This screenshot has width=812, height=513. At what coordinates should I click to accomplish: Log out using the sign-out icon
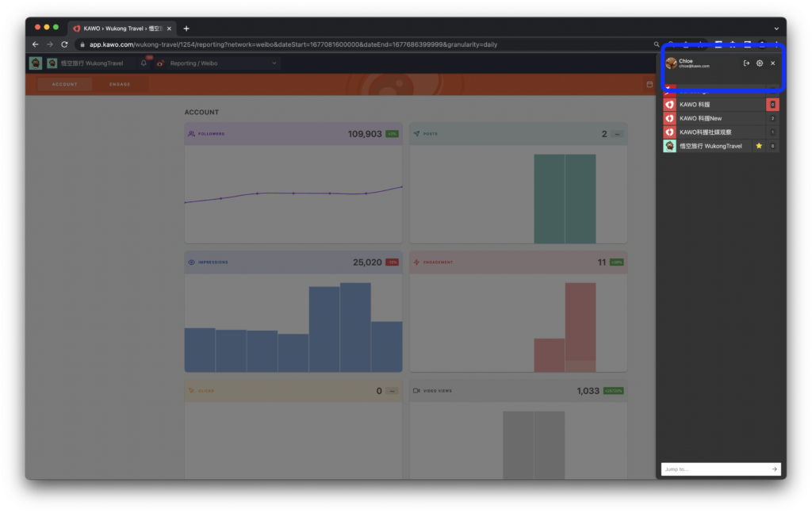tap(746, 63)
